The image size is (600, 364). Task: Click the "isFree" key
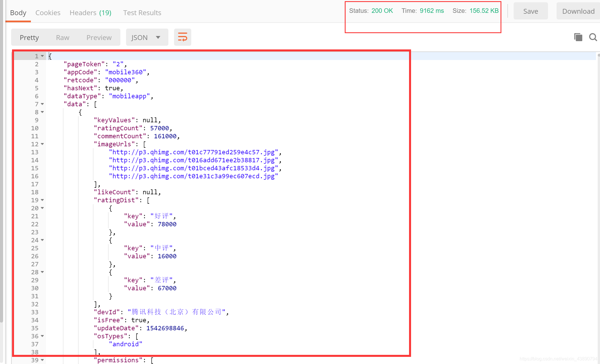point(109,320)
